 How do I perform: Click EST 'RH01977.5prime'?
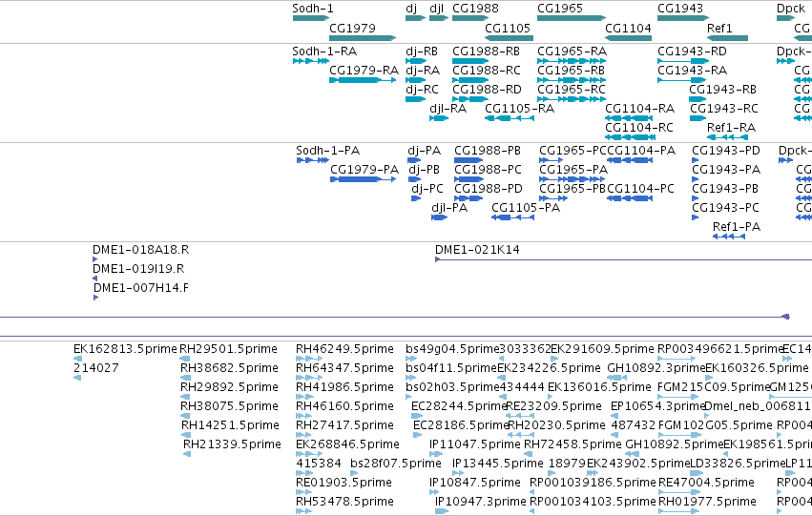coord(707,502)
